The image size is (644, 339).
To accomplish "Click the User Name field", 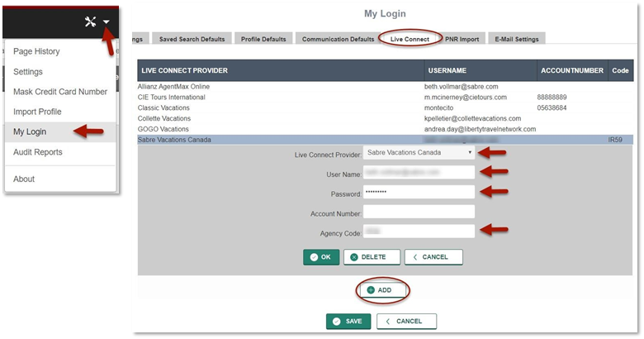I will tap(419, 172).
